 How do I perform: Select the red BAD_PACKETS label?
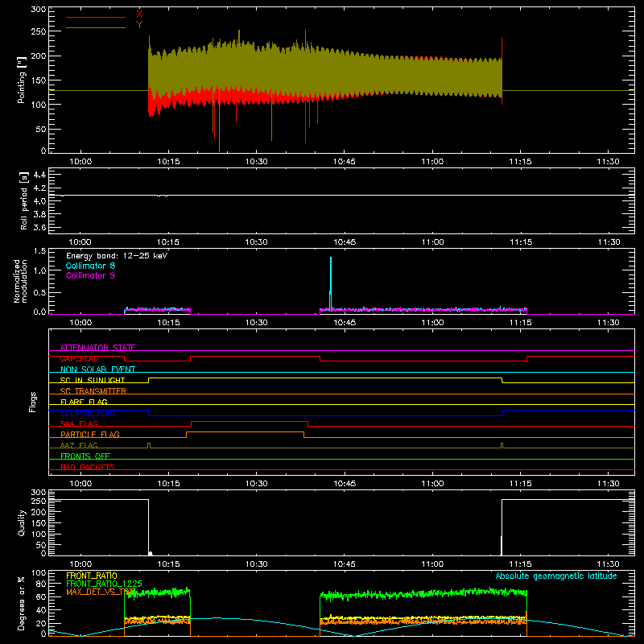[88, 467]
